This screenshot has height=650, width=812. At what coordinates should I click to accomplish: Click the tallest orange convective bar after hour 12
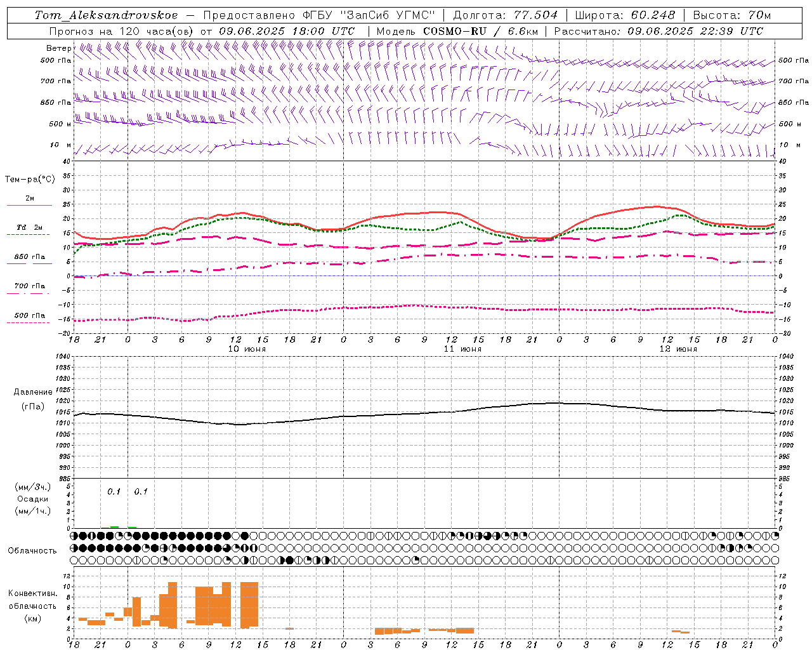249,605
